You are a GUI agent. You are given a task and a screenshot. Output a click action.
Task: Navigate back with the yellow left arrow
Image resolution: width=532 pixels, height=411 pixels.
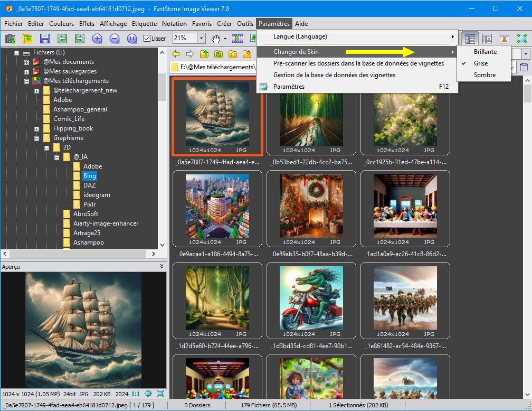176,54
